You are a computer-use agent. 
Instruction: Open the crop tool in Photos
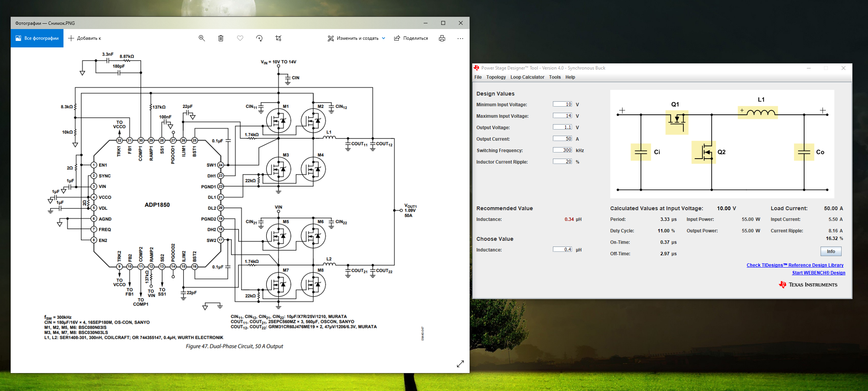point(278,38)
